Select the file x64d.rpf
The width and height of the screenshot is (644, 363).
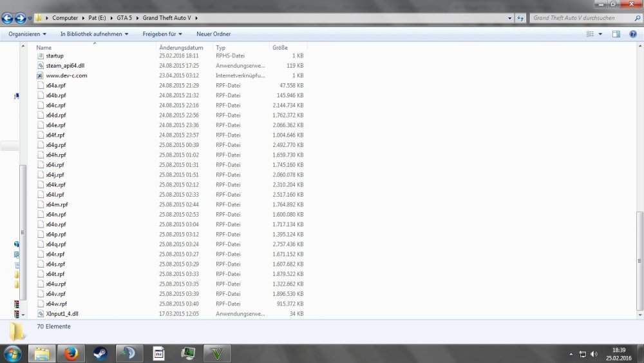point(56,115)
